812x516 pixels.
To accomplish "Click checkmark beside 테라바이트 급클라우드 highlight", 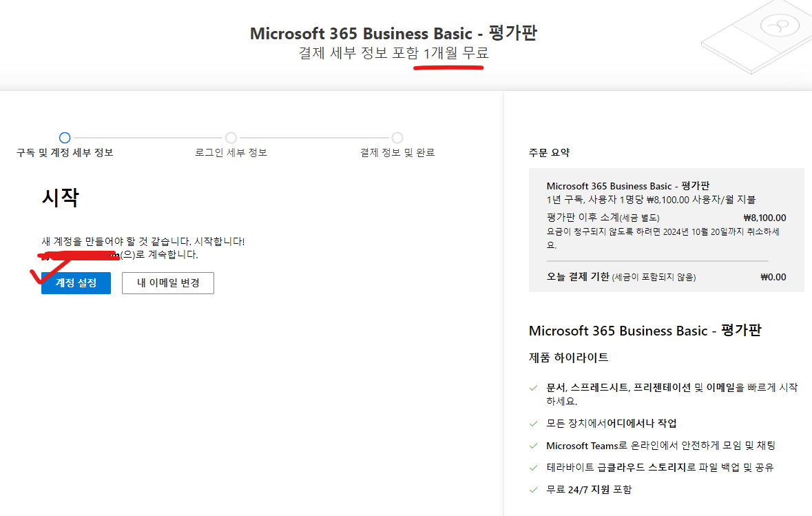I will tap(533, 468).
